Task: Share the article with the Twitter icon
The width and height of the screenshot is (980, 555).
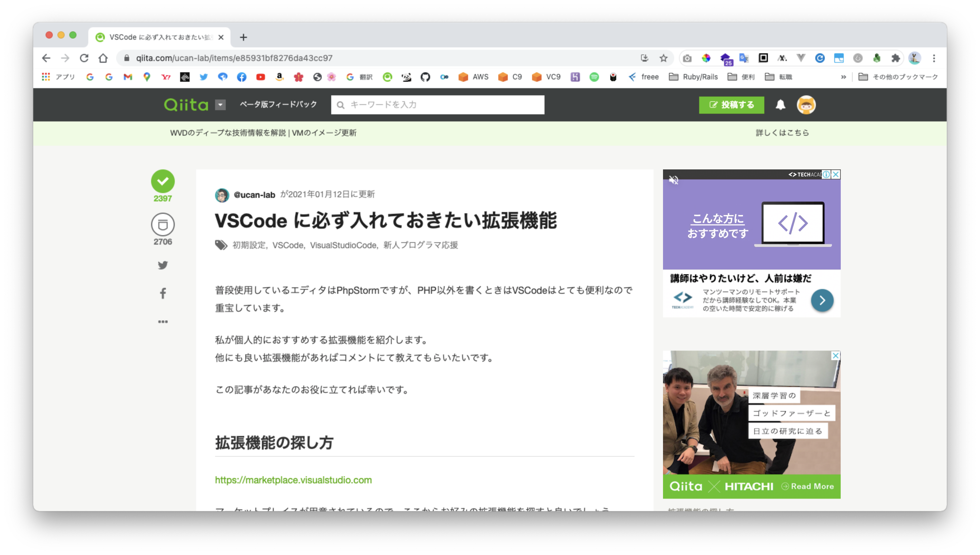Action: [x=163, y=265]
